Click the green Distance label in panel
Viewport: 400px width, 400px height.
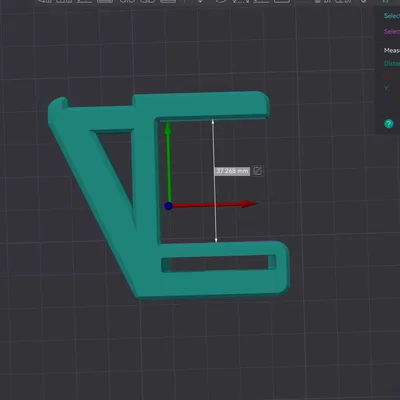click(x=392, y=63)
